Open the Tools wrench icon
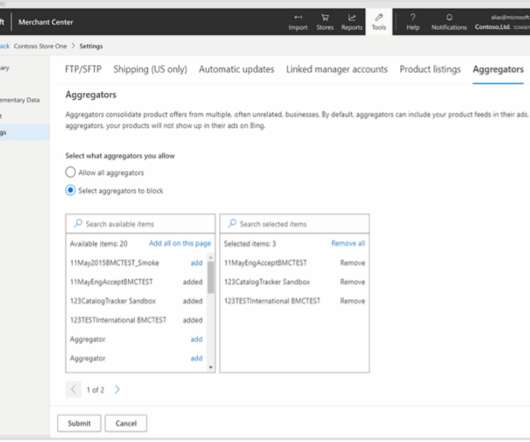The height and width of the screenshot is (442, 530). [379, 22]
